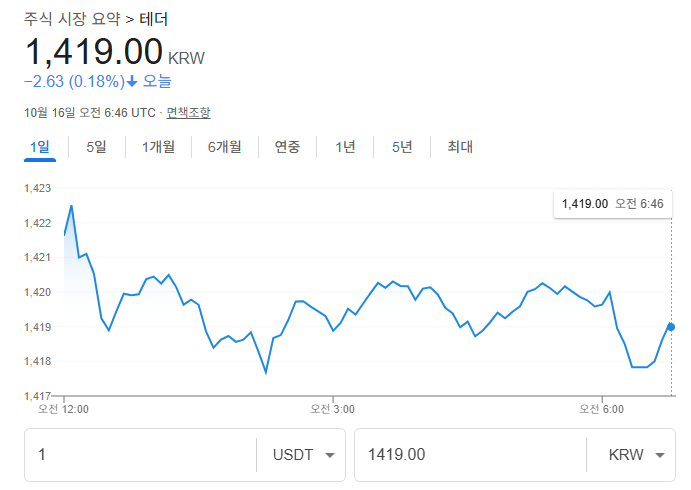Switch chart to 1년 view
Image resolution: width=691 pixels, height=490 pixels.
point(345,147)
